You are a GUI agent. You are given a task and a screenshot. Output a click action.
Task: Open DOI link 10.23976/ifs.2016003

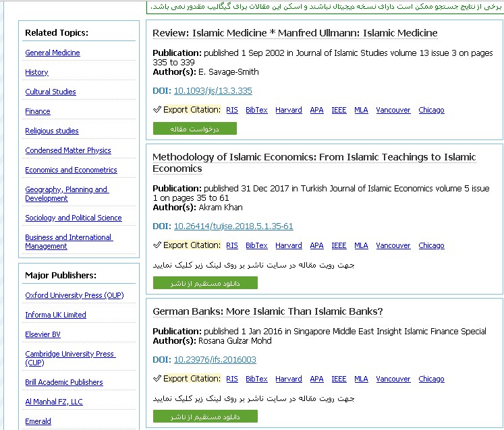point(215,359)
